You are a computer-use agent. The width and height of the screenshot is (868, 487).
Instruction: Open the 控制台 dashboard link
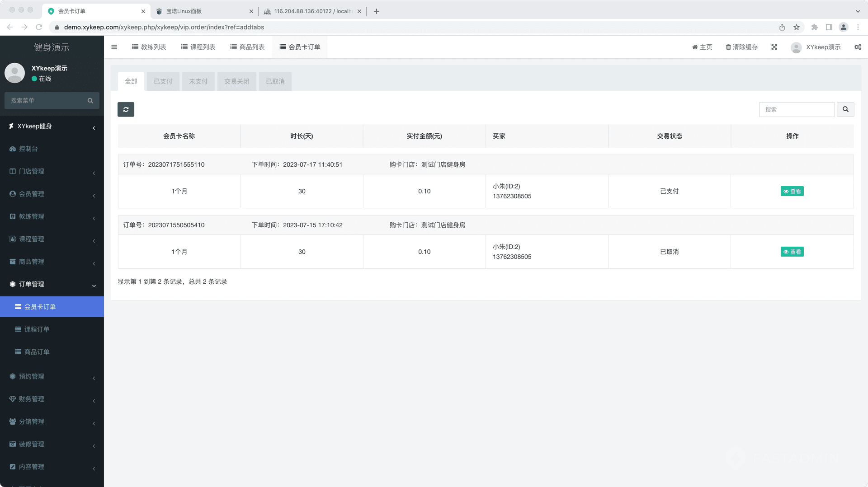pyautogui.click(x=28, y=149)
